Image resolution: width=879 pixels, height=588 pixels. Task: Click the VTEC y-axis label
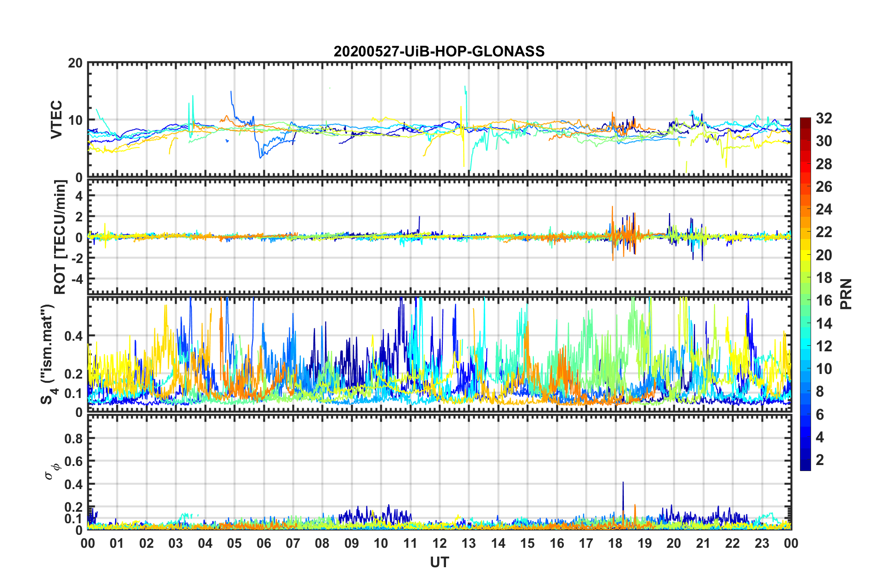56,120
